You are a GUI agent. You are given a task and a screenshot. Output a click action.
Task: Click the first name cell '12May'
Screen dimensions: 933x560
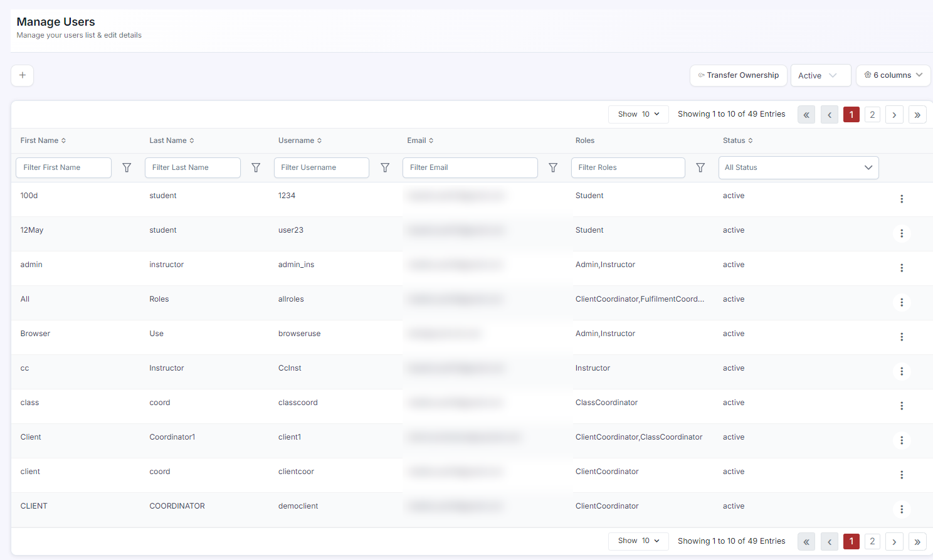(32, 230)
